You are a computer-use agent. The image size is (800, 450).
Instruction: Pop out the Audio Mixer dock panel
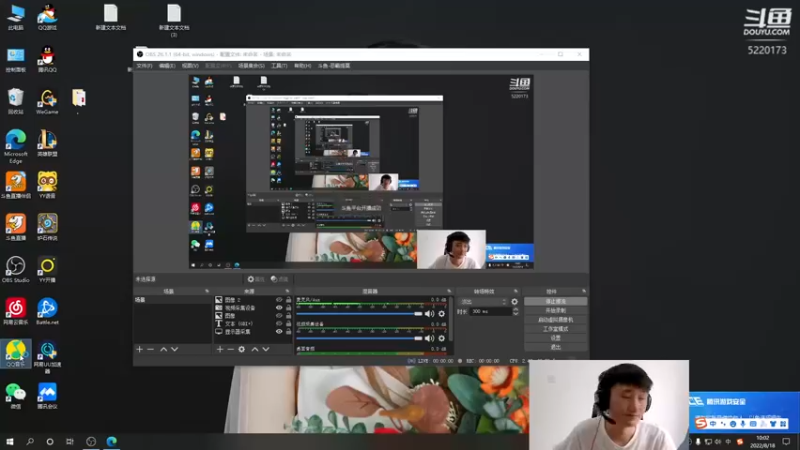[449, 291]
